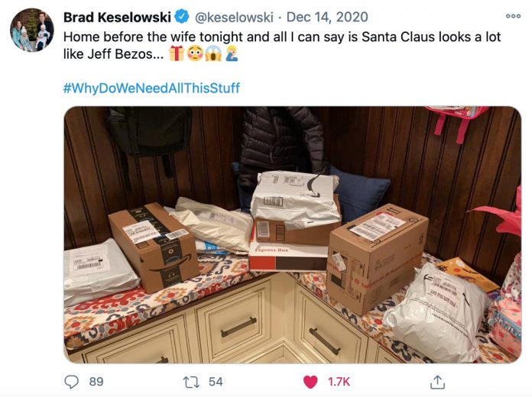Open the Brad Keselowski display name link

(x=117, y=17)
